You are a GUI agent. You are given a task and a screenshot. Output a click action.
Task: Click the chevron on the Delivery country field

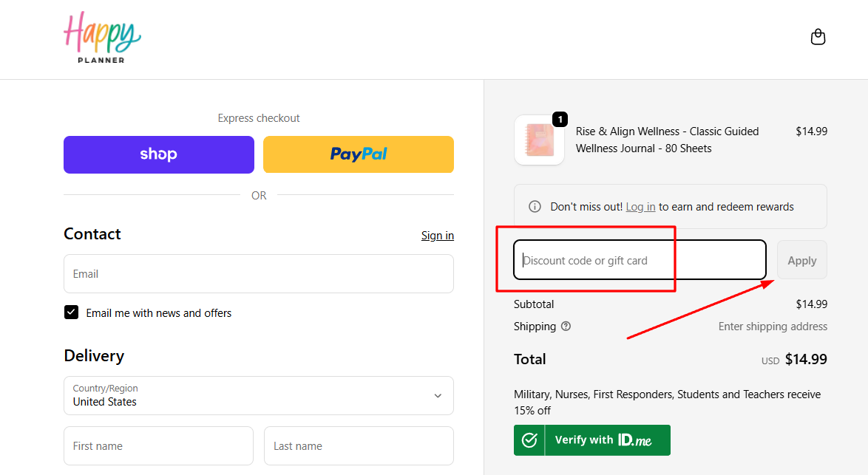(x=438, y=395)
